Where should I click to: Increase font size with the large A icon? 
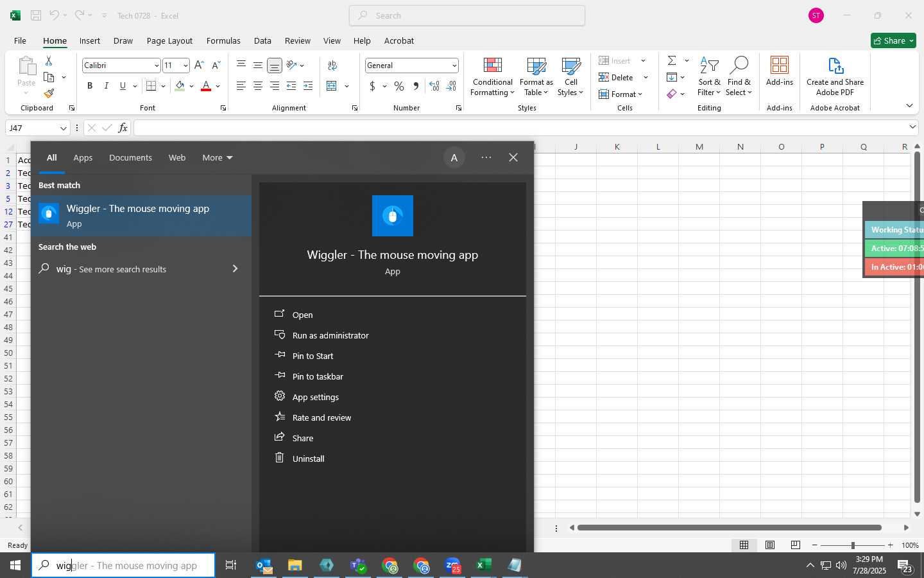tap(199, 66)
